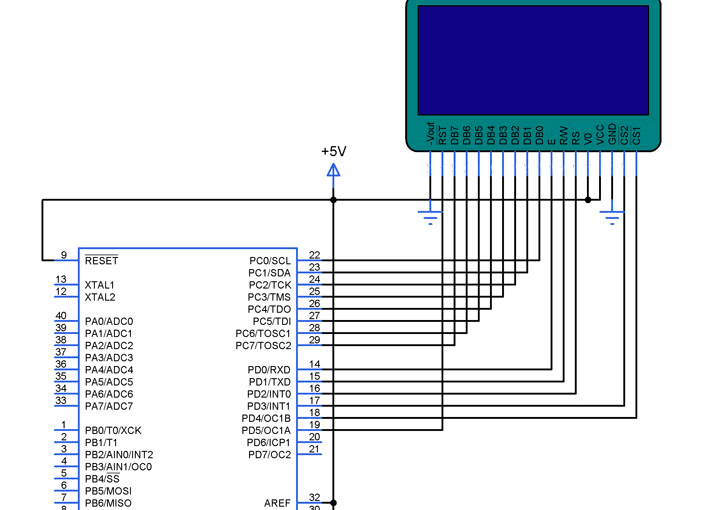Select the AREF pin label

(x=277, y=503)
